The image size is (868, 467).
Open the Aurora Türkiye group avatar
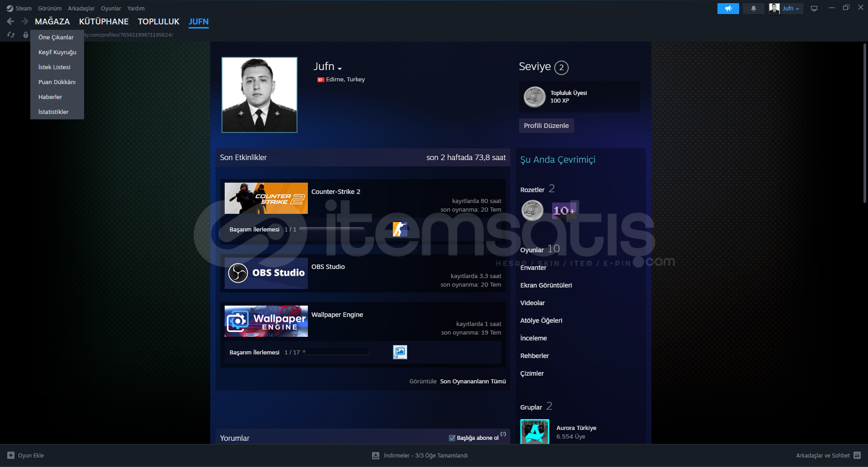(x=535, y=431)
